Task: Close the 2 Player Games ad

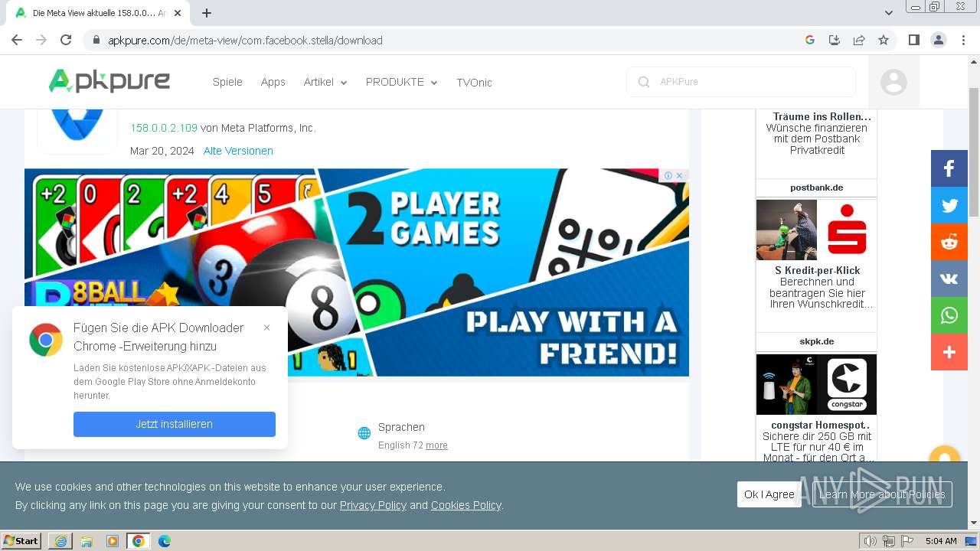Action: tap(679, 175)
